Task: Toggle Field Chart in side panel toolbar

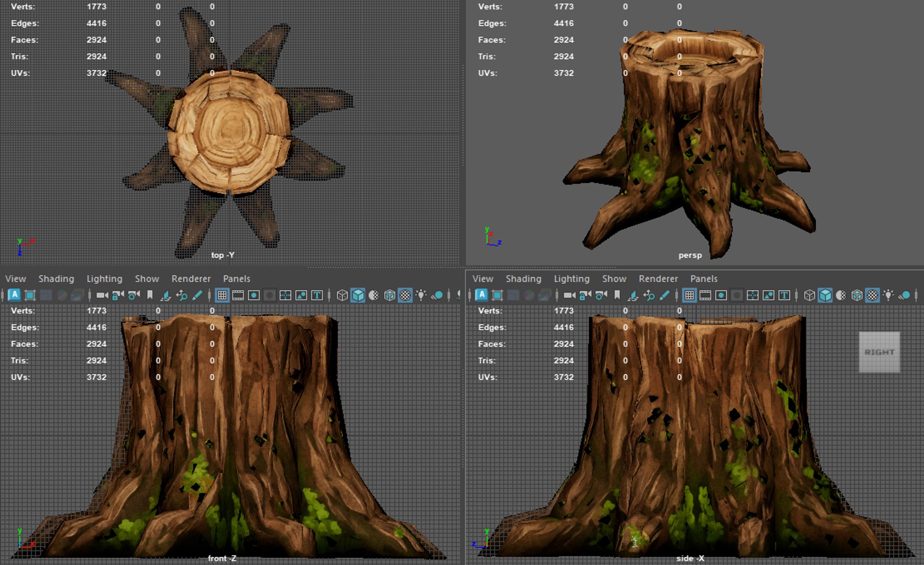Action: coord(752,296)
